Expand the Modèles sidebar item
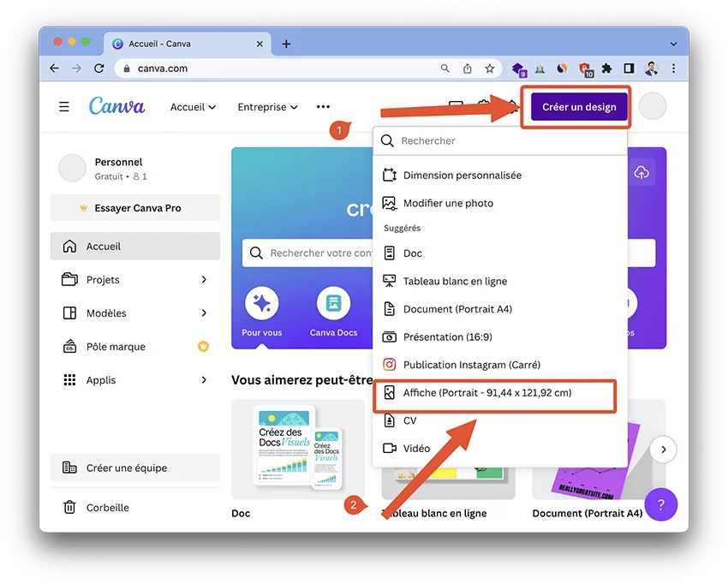728x584 pixels. coord(204,313)
